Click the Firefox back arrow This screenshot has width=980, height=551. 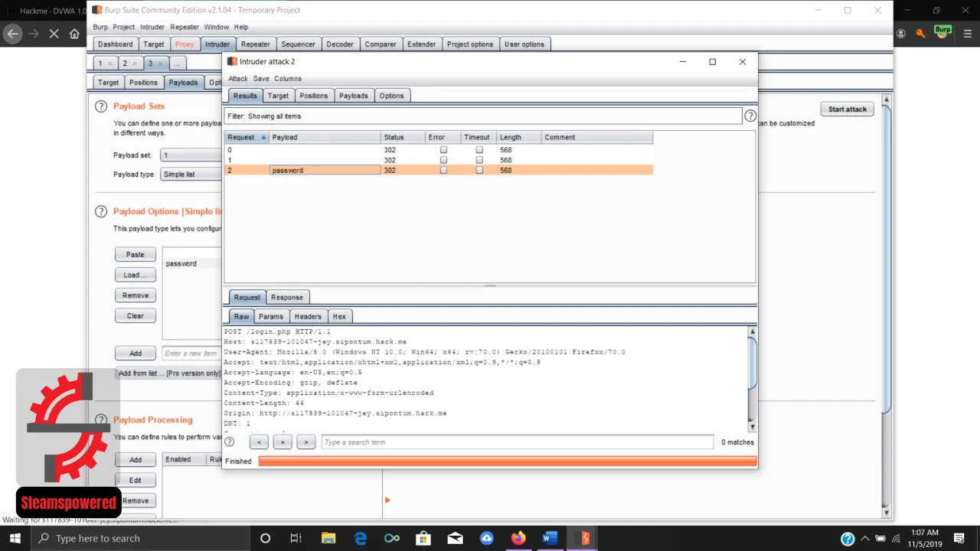click(12, 34)
